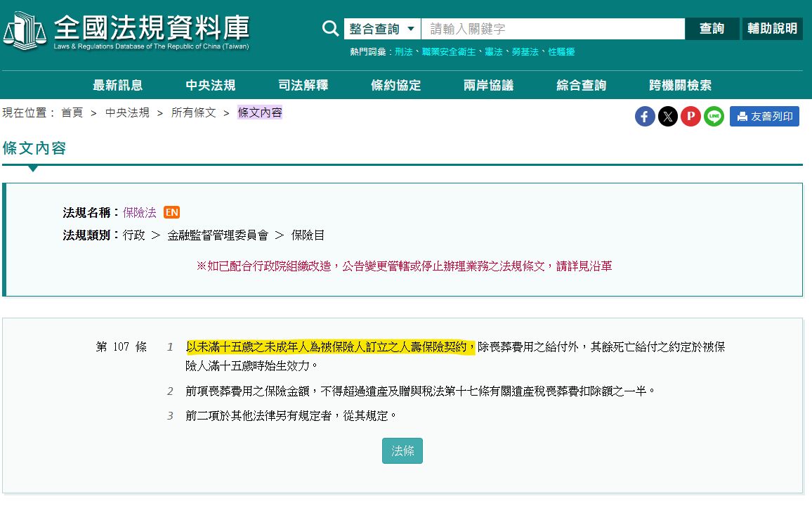
Task: Focus the keyword search input field
Action: click(553, 29)
